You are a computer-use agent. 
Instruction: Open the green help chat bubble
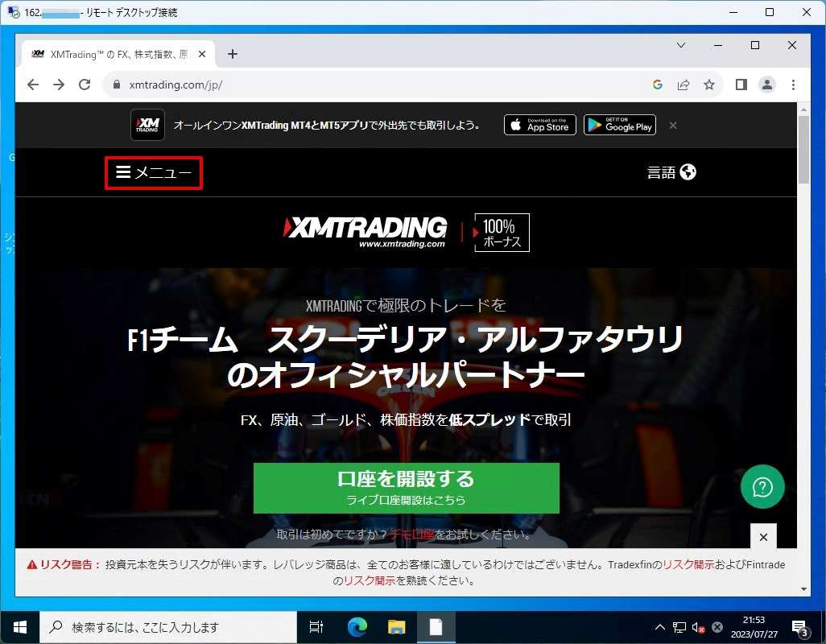(762, 486)
